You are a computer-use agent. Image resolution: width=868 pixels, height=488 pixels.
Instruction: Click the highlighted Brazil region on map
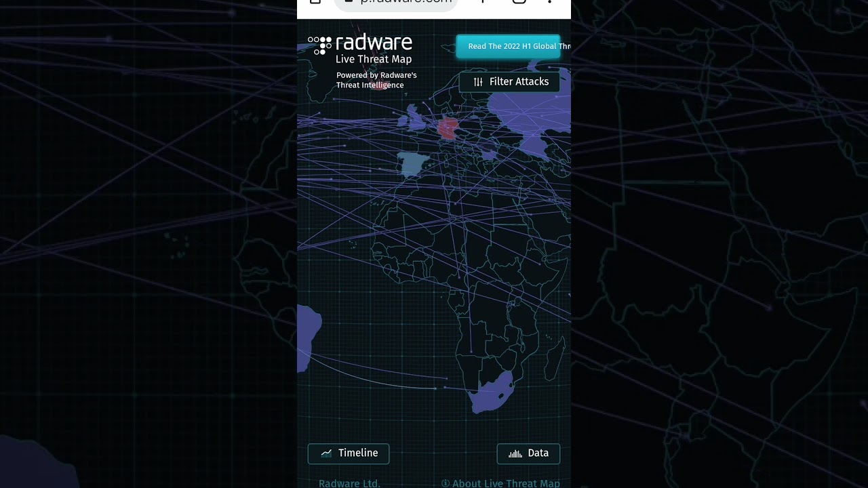[307, 337]
